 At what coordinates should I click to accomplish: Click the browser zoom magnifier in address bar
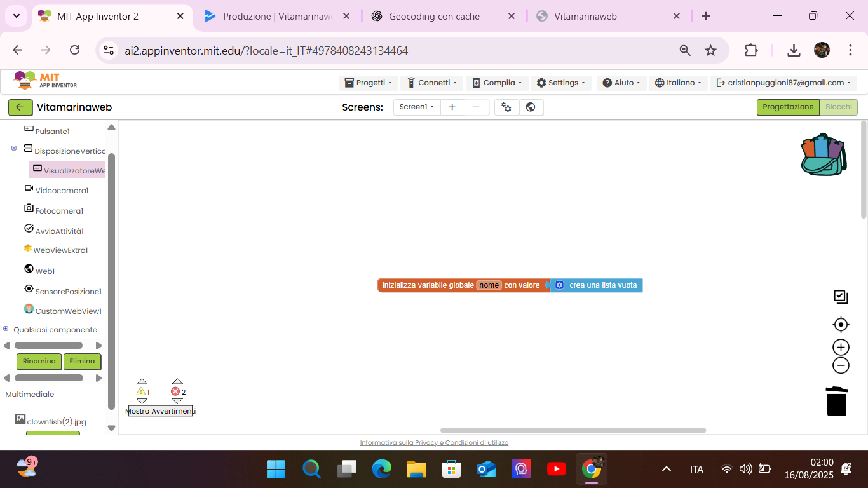685,50
